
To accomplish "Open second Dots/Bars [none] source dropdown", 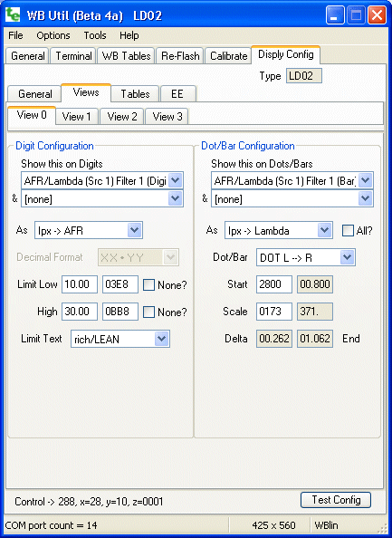I will pyautogui.click(x=292, y=198).
